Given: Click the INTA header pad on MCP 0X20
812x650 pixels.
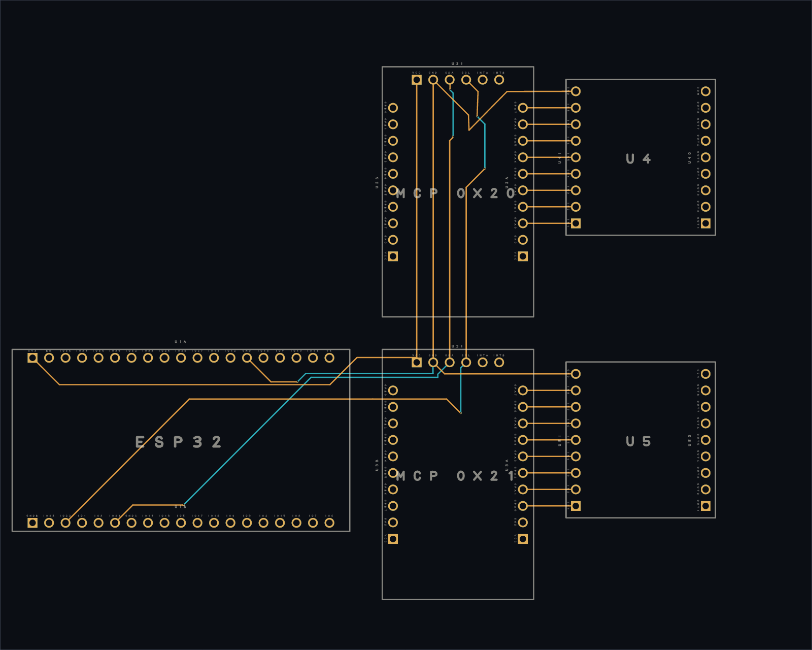Looking at the screenshot, I should [x=483, y=80].
